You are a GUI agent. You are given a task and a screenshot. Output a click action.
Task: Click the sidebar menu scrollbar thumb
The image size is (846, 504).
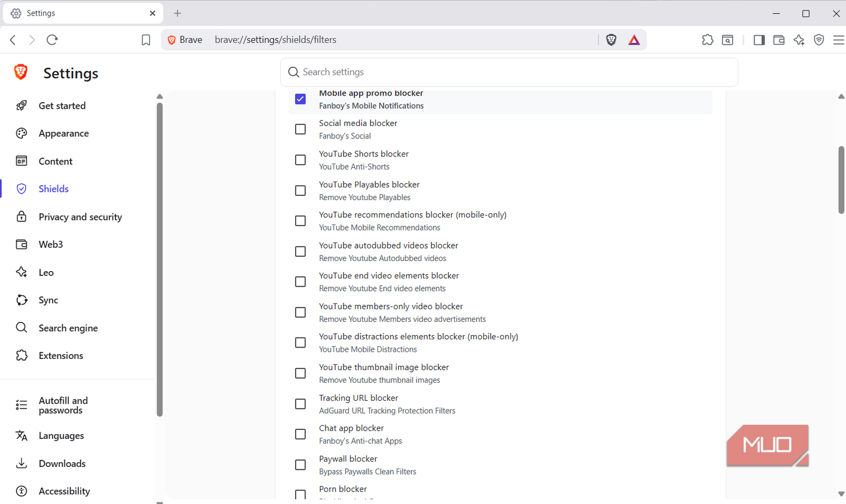160,260
